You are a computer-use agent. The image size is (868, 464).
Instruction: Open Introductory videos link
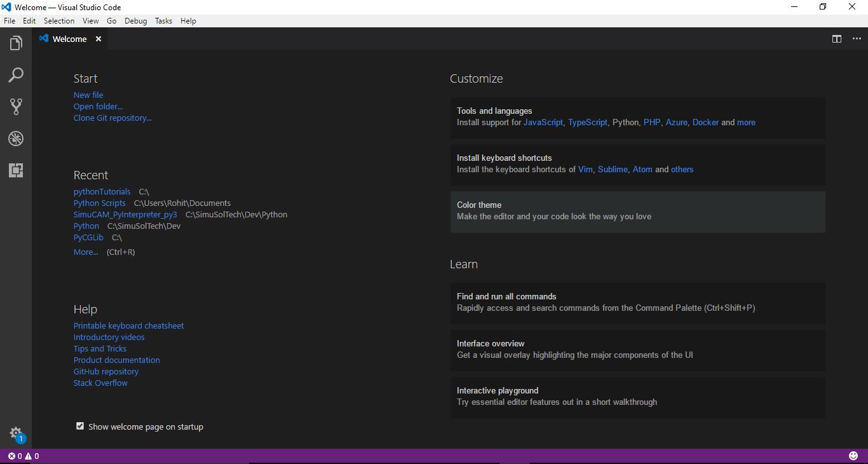(x=109, y=337)
